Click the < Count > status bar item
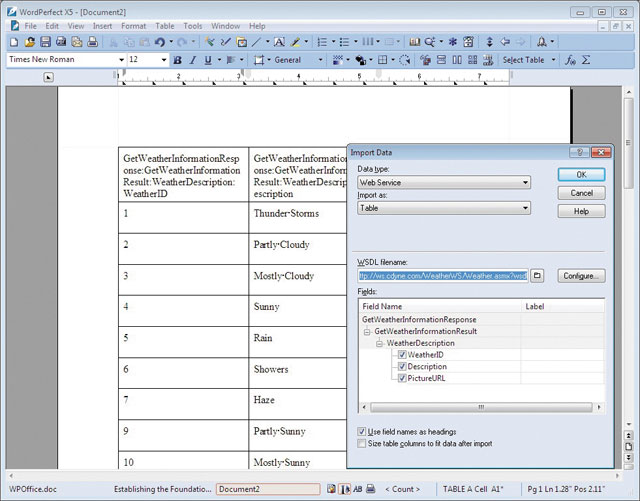 tap(402, 489)
